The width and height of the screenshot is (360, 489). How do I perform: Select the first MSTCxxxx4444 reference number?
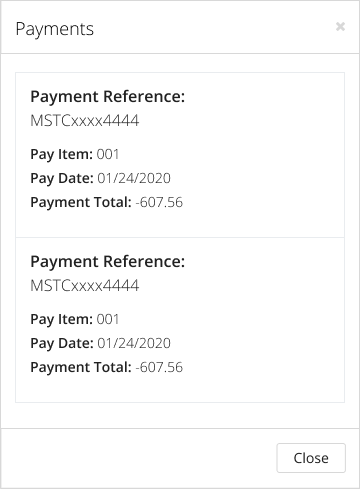pyautogui.click(x=85, y=120)
